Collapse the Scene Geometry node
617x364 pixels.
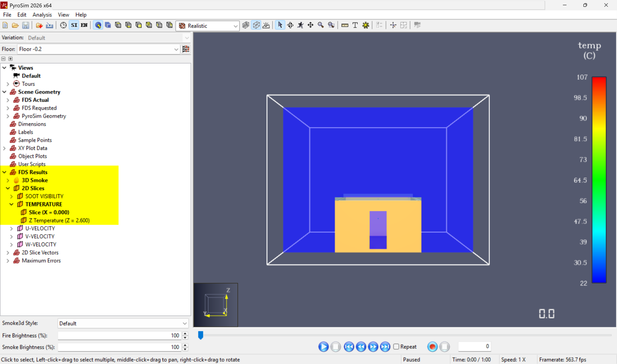click(4, 92)
